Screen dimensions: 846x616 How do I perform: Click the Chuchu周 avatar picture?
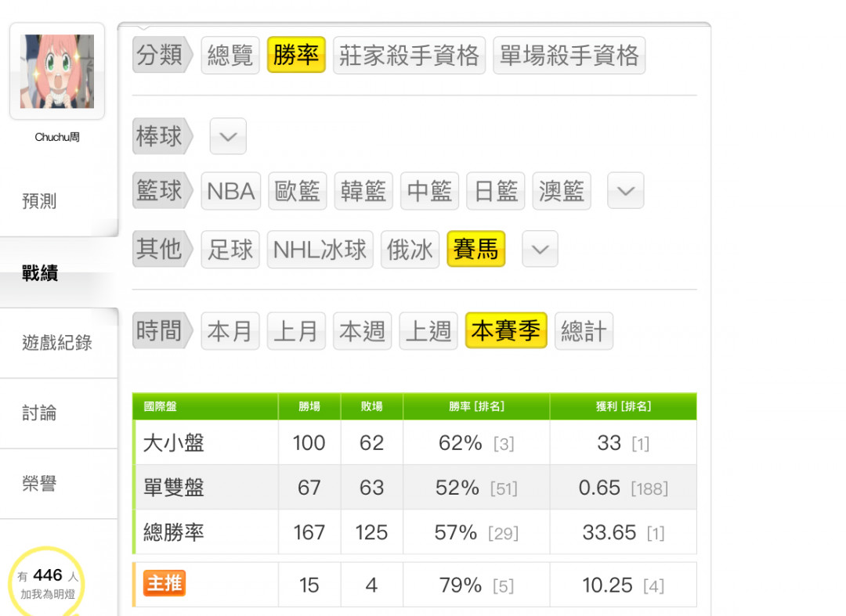coord(57,71)
